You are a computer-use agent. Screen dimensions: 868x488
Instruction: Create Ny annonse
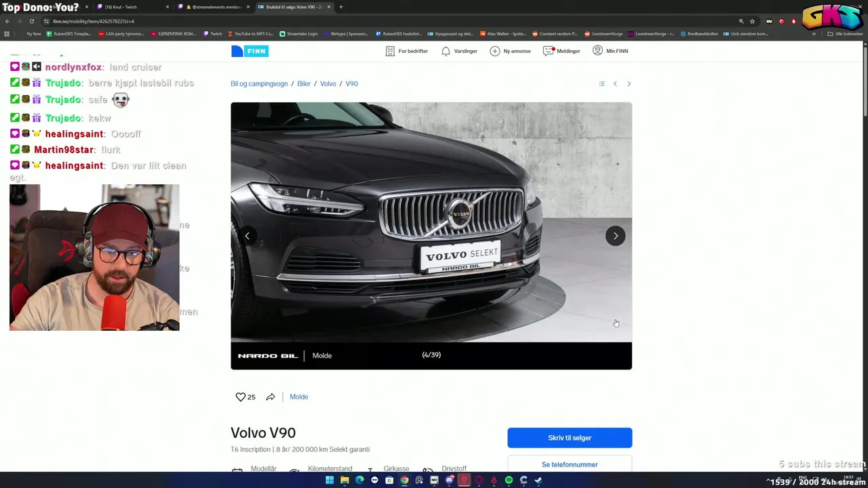click(x=510, y=51)
